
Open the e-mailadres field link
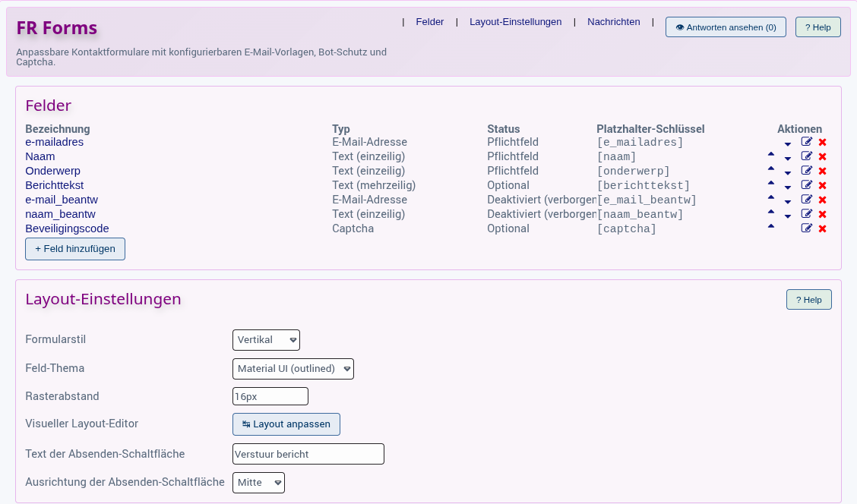(x=54, y=142)
